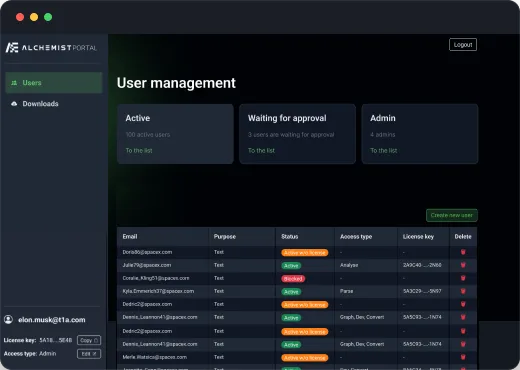
Task: Minimize the window with the yellow button
Action: 34,17
